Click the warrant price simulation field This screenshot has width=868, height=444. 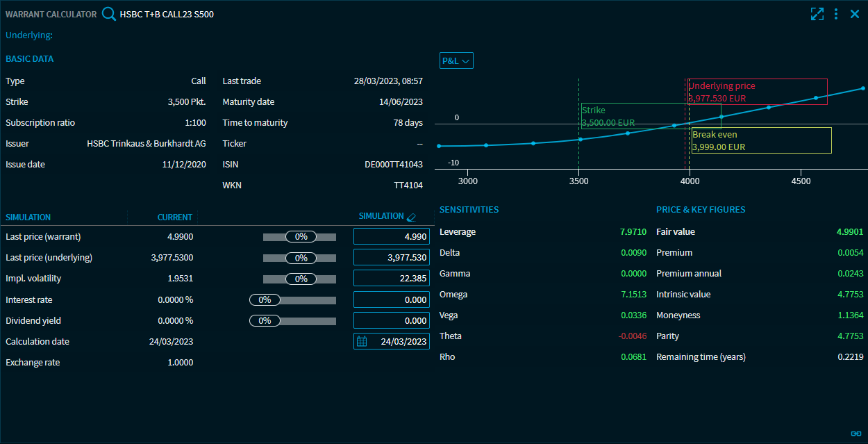point(392,237)
